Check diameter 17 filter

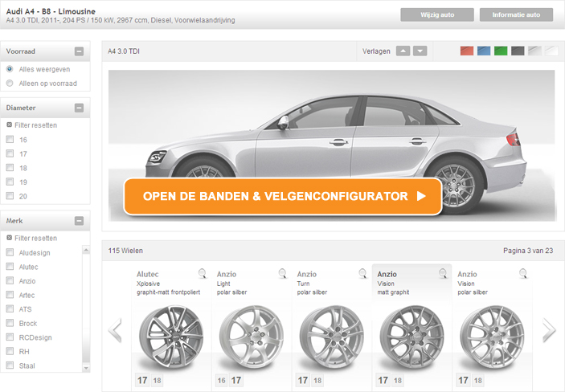(x=10, y=153)
